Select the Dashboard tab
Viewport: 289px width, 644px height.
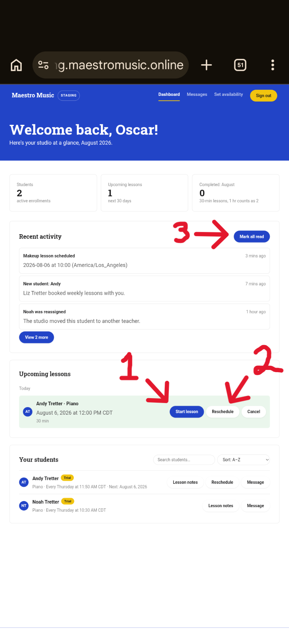169,94
